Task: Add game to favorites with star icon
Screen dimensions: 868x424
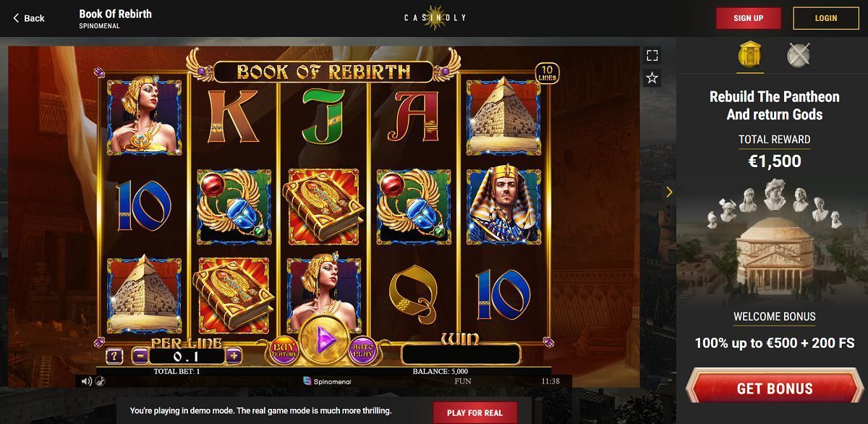Action: point(652,77)
